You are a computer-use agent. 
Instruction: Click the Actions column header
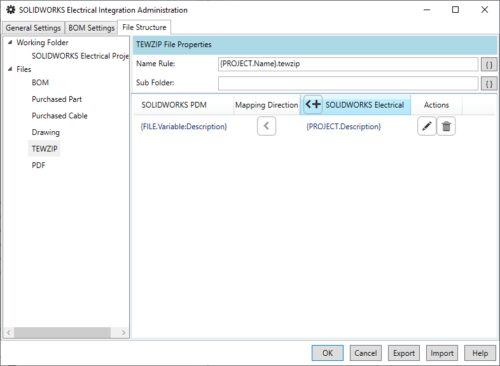point(436,105)
